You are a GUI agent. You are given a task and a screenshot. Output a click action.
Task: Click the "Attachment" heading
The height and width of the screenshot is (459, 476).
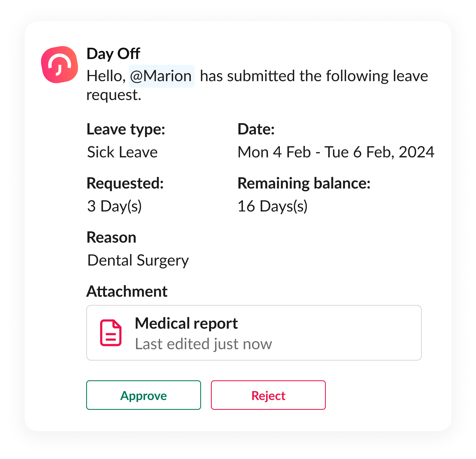(127, 291)
